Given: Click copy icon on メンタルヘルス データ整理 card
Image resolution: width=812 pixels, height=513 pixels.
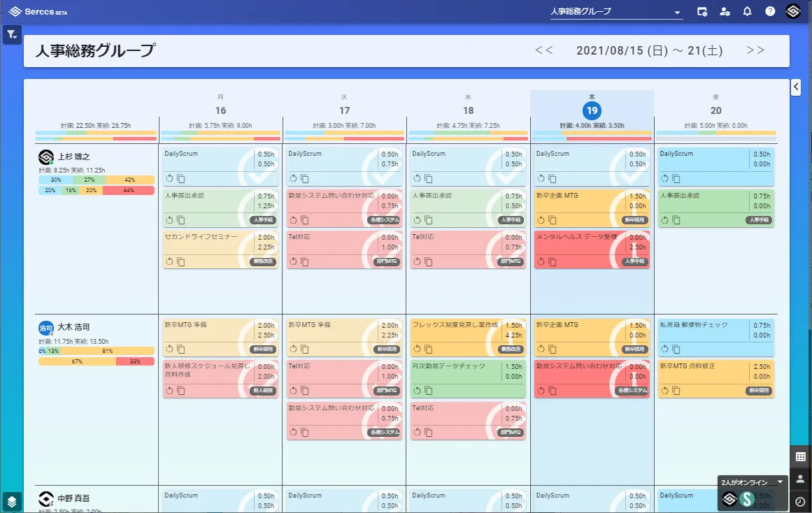Looking at the screenshot, I should (553, 262).
